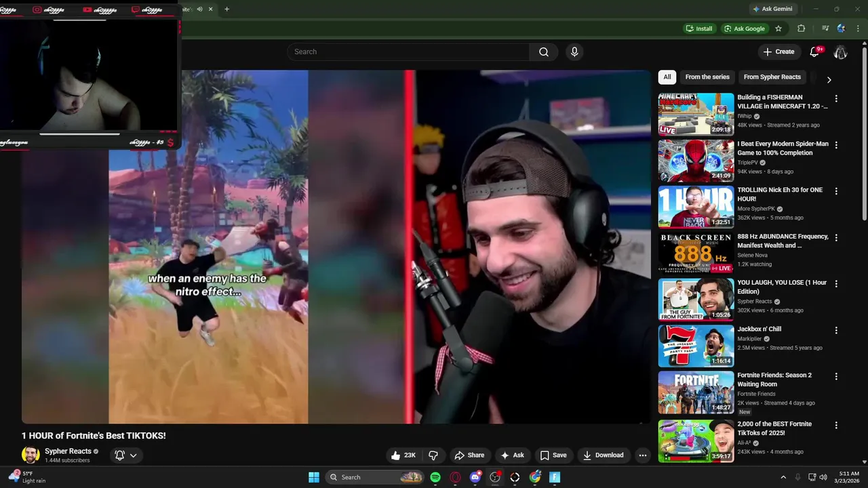Screen dimensions: 868x488
Task: Click the Ask button under the video
Action: point(512,455)
